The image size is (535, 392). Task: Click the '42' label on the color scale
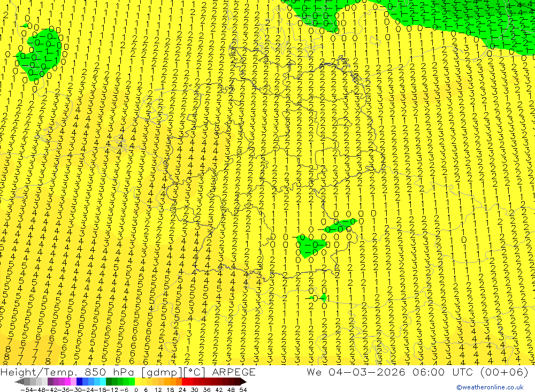[219, 390]
